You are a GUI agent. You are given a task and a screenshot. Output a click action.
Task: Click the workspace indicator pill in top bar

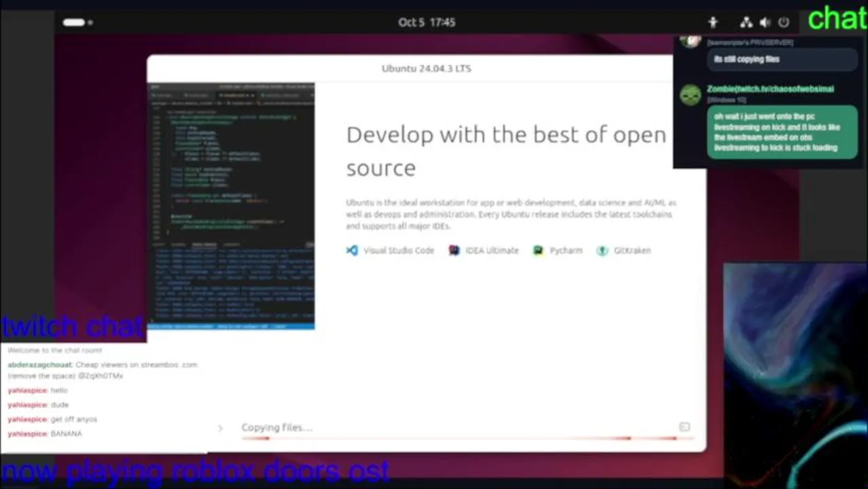coord(74,22)
